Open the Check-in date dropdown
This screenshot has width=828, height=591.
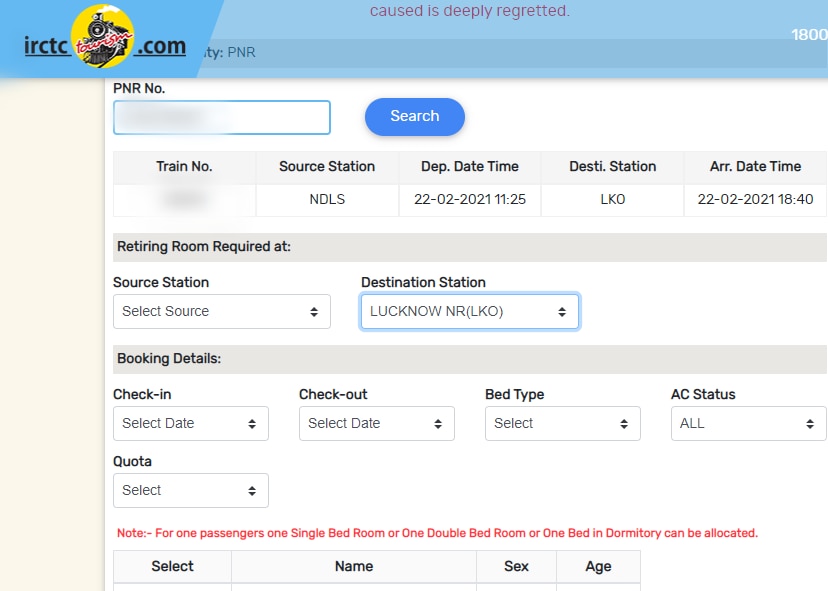click(x=190, y=423)
